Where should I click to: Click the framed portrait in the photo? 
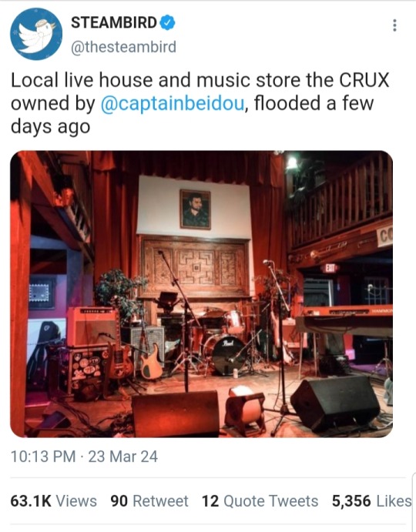(x=195, y=209)
